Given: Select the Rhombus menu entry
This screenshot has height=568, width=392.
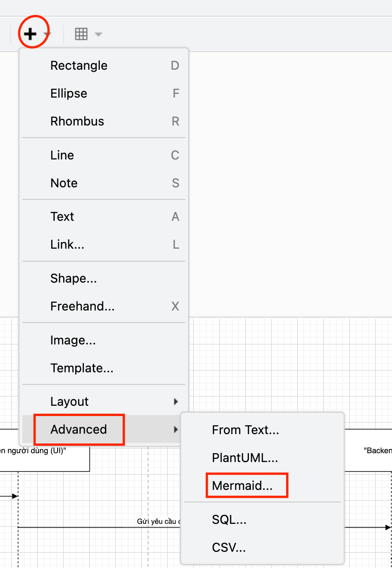Looking at the screenshot, I should pos(77,121).
